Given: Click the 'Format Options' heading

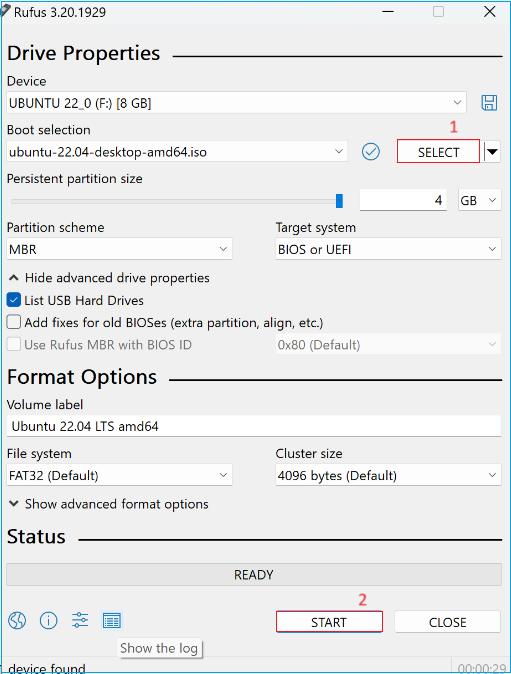Looking at the screenshot, I should tap(82, 377).
